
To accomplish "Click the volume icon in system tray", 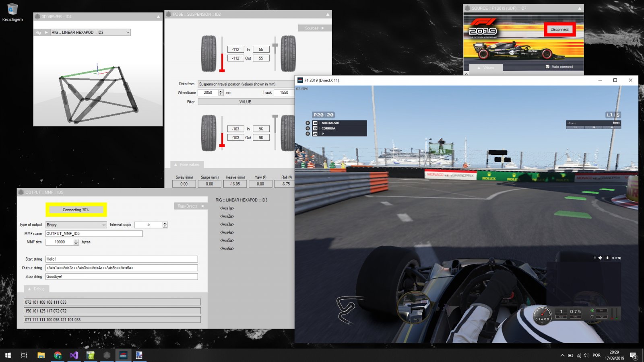I will point(586,356).
